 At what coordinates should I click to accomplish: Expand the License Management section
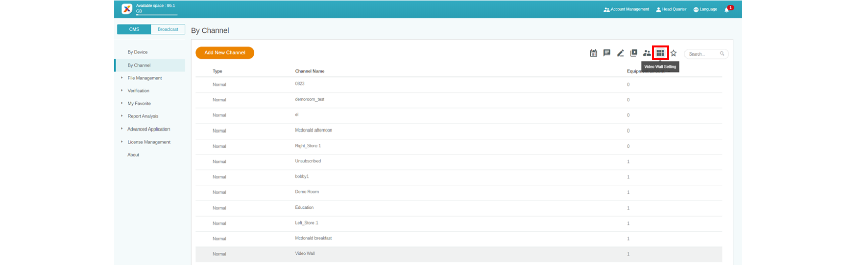tap(149, 142)
